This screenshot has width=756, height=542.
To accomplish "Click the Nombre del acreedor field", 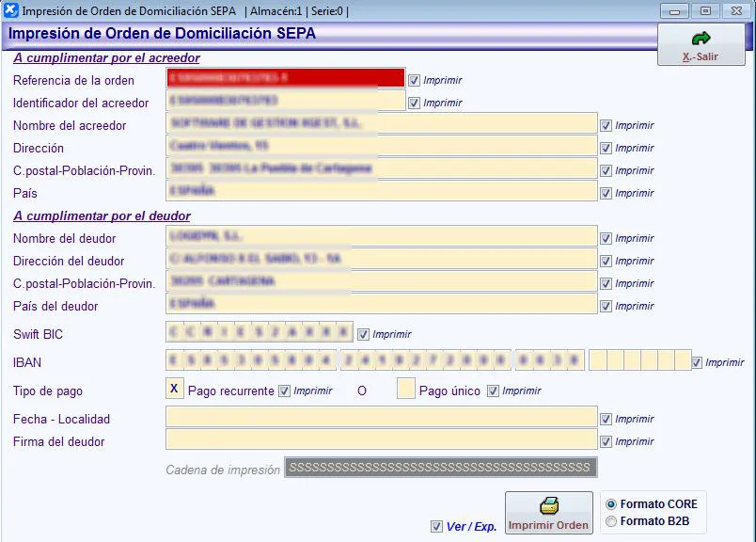I will pyautogui.click(x=381, y=123).
